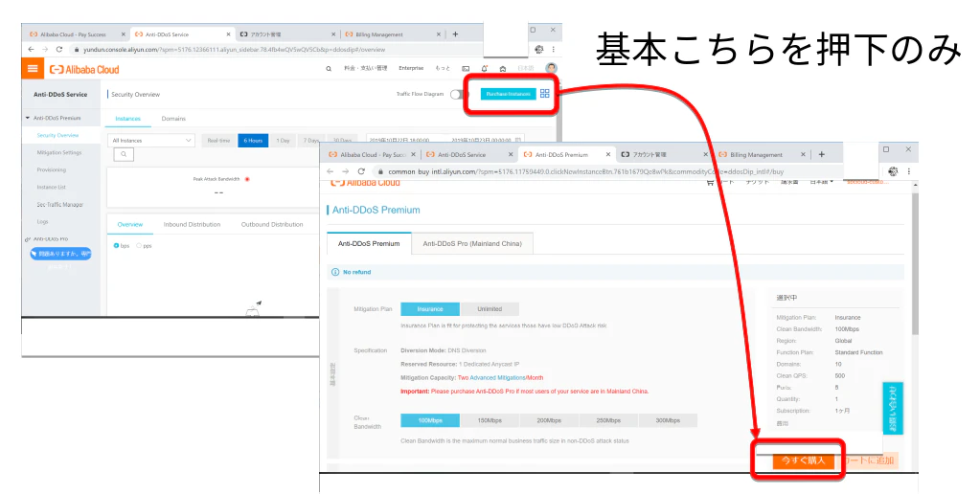980x494 pixels.
Task: Open a new tab in the console browser window
Action: click(455, 34)
